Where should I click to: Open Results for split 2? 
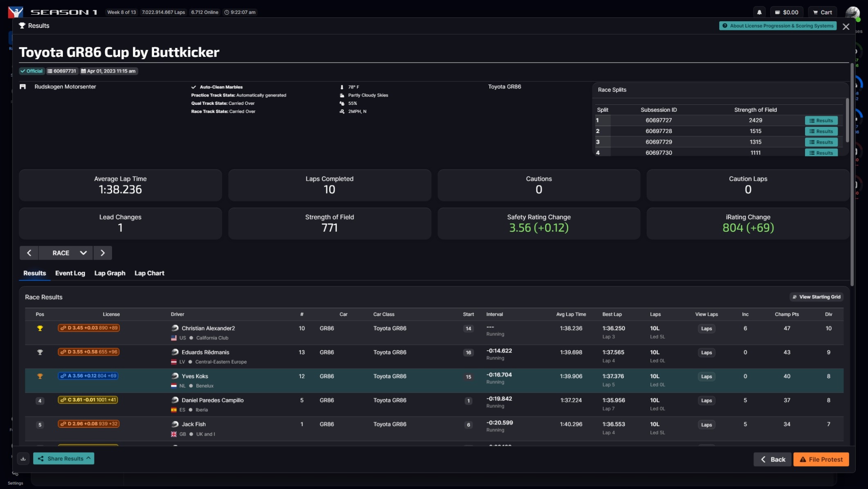[821, 131]
